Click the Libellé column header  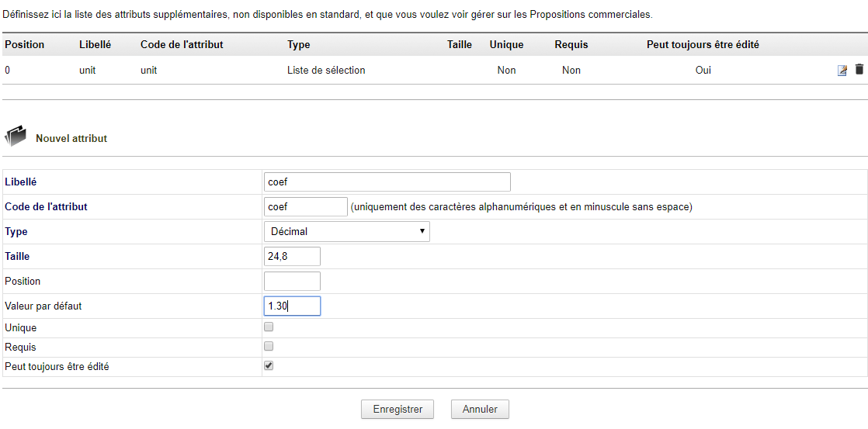point(95,45)
